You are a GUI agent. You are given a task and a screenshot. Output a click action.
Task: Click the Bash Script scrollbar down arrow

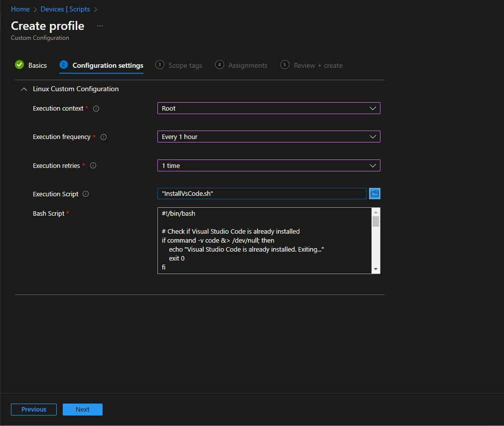coord(376,269)
